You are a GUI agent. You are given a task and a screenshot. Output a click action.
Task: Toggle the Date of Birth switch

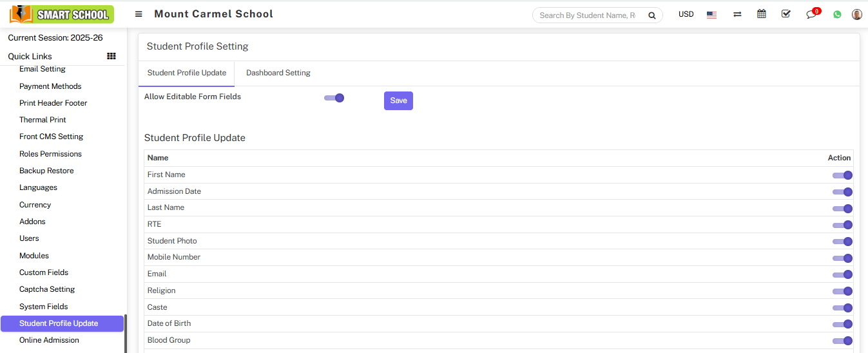click(x=842, y=324)
